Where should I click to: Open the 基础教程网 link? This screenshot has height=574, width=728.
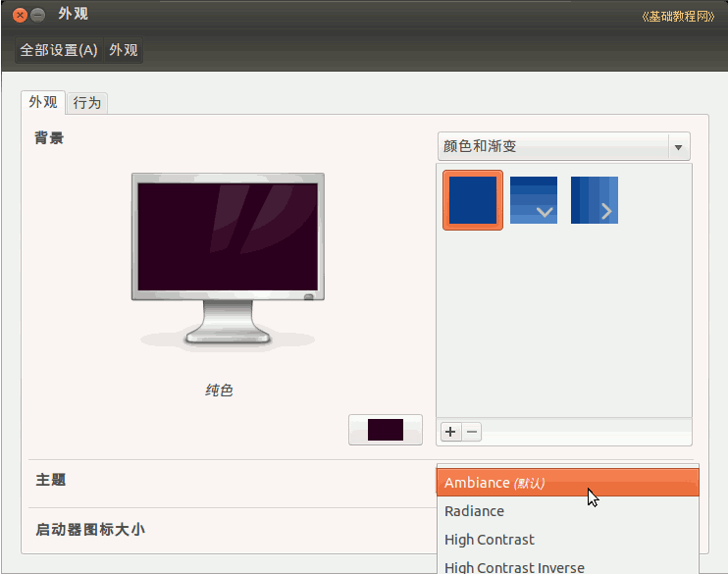677,17
